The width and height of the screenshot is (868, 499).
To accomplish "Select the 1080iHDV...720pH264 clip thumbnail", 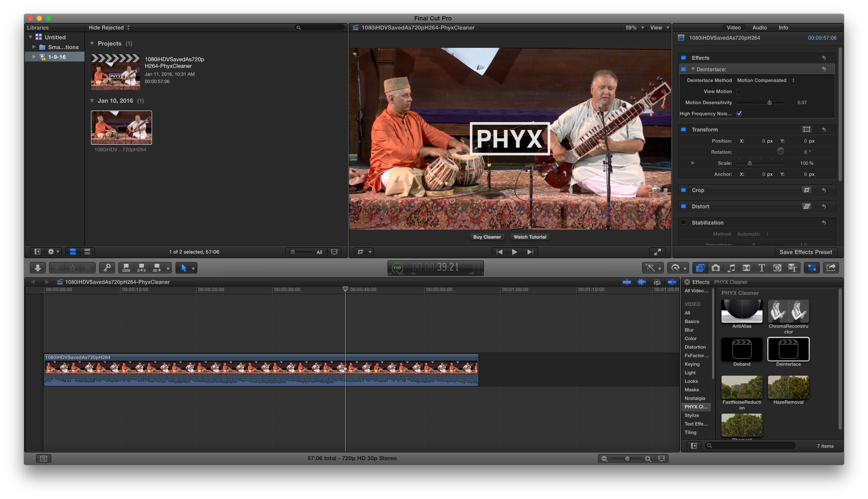I will coord(121,128).
